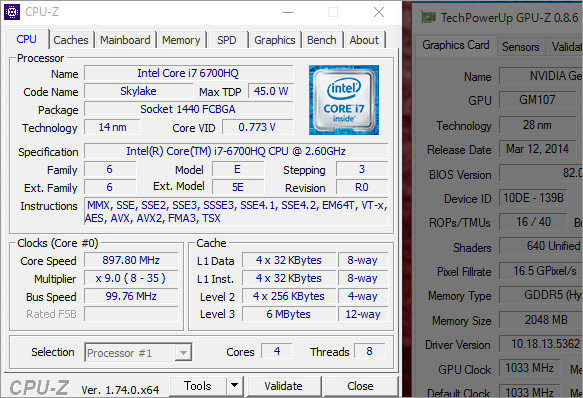Viewport: 583px width, 398px height.
Task: Click the Revision value R0
Action: click(362, 187)
